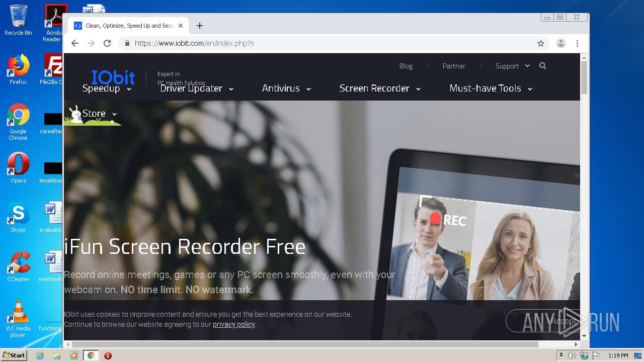Open the Windows Start menu
644x362 pixels.
[14, 355]
